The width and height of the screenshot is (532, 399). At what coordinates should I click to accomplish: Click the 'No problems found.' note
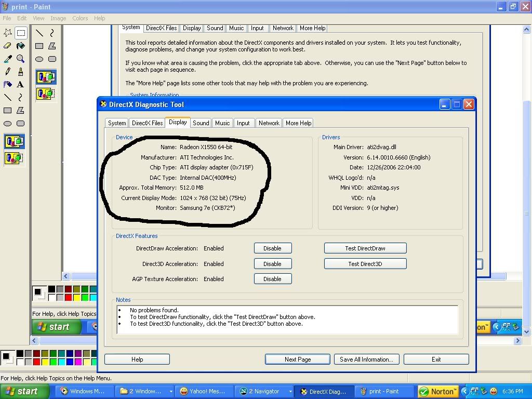pyautogui.click(x=154, y=310)
